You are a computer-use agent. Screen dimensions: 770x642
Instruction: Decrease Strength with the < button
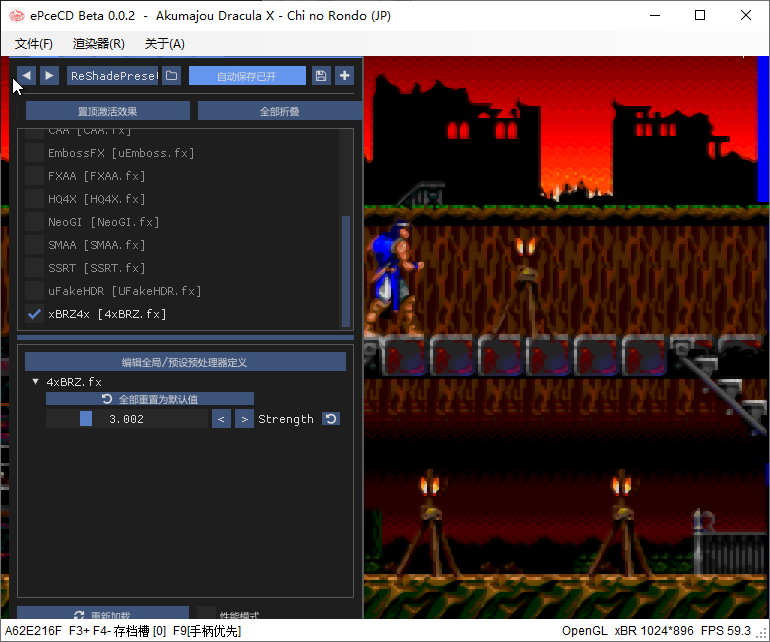click(x=221, y=419)
